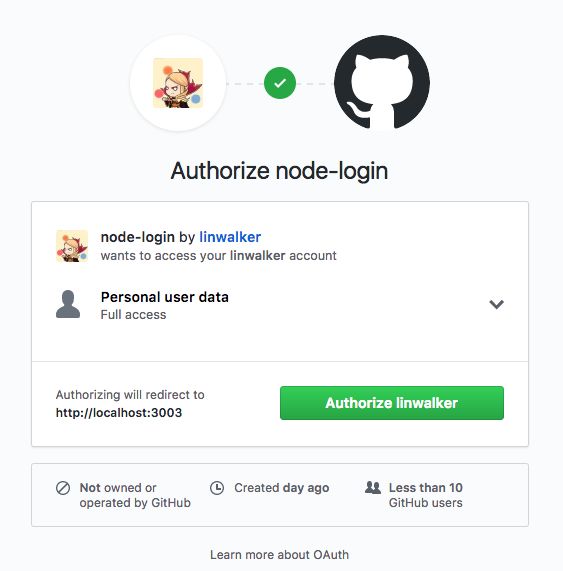Click the clock icon beside Created
563x571 pixels.
click(x=217, y=488)
